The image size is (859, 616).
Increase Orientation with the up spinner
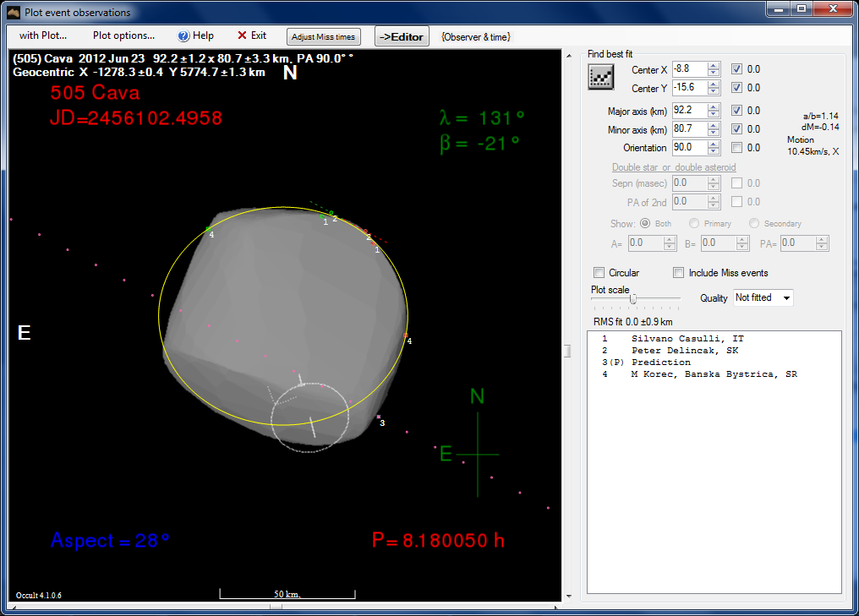coord(714,144)
